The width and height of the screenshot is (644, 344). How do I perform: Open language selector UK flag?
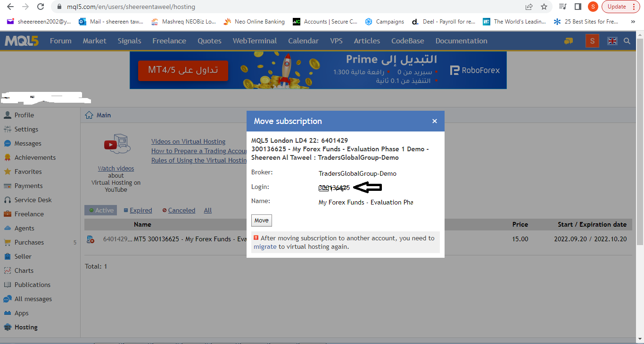(612, 41)
